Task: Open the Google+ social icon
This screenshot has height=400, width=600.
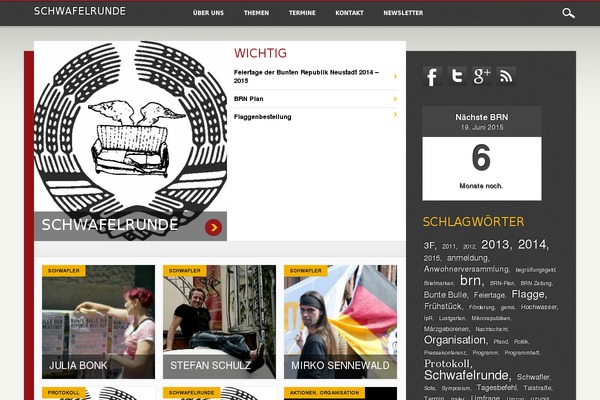Action: click(x=481, y=76)
